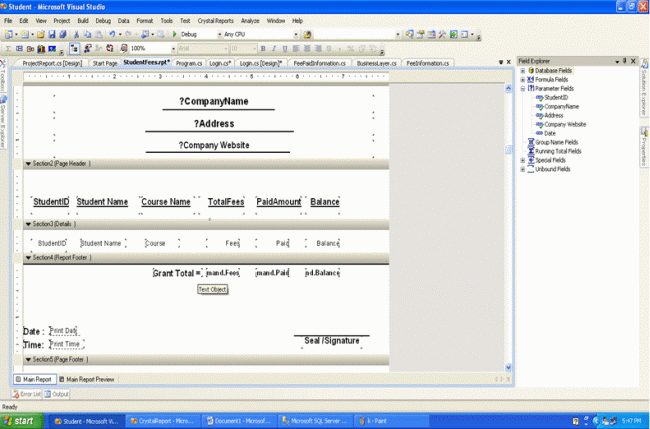
Task: Toggle Align Right formatting
Action: (x=318, y=48)
